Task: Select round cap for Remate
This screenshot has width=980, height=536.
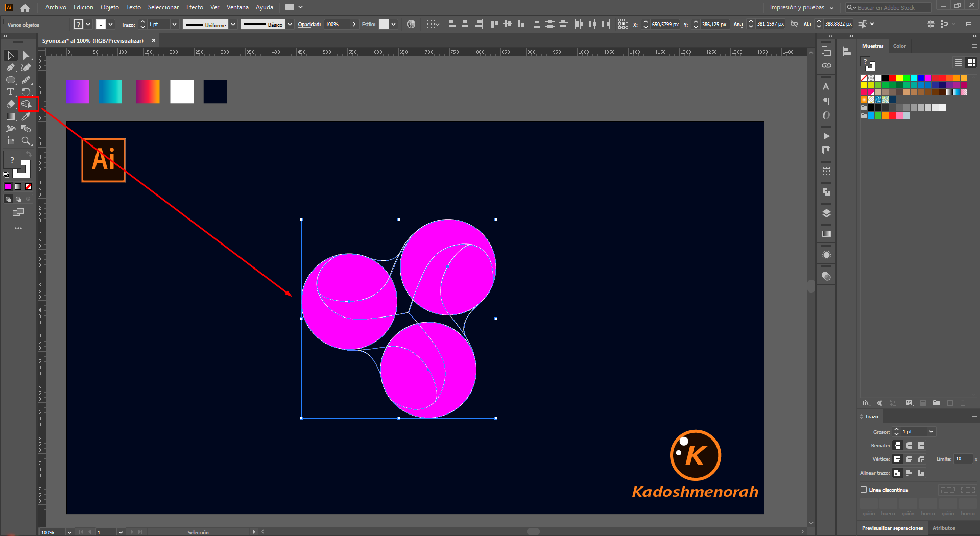Action: tap(909, 446)
